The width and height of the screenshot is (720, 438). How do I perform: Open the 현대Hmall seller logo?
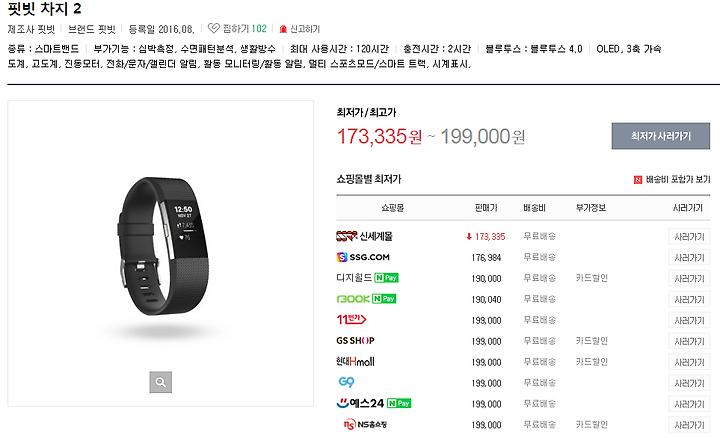pos(355,361)
